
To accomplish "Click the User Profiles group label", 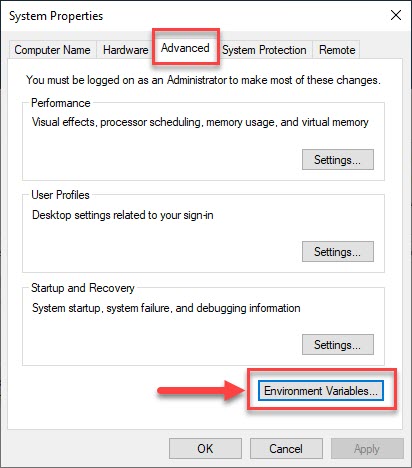I will 60,195.
